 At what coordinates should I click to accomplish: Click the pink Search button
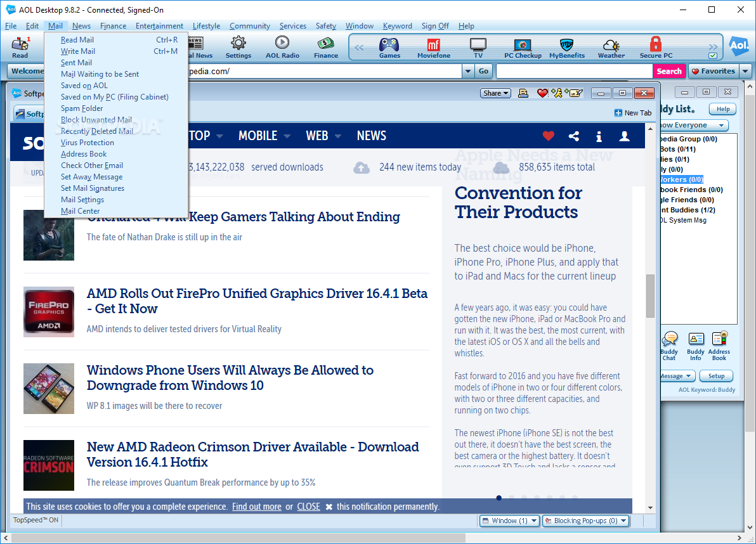(x=668, y=71)
